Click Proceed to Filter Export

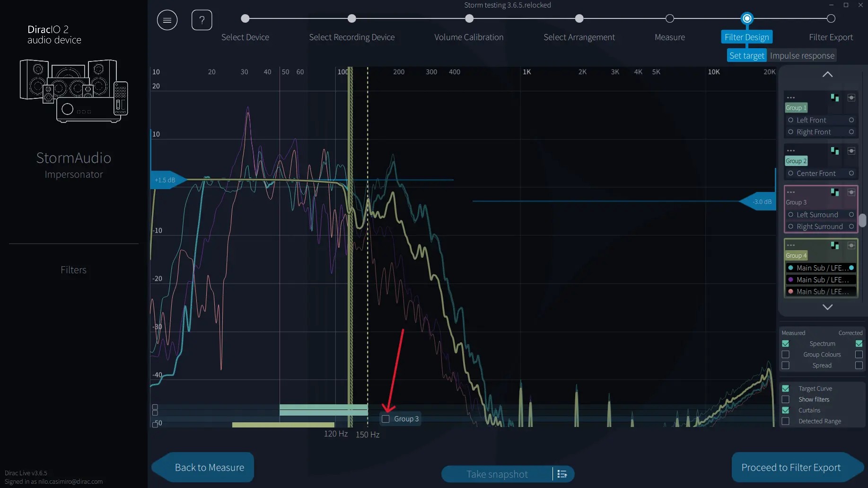(791, 468)
